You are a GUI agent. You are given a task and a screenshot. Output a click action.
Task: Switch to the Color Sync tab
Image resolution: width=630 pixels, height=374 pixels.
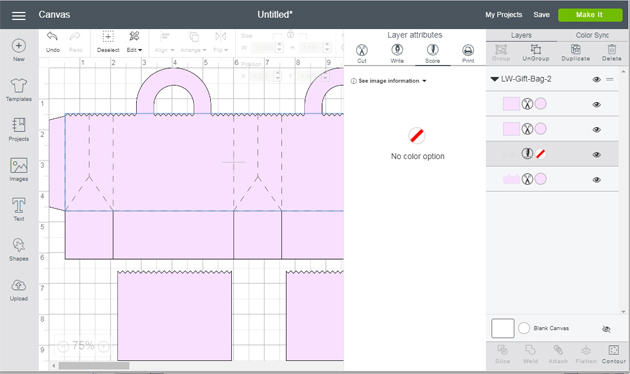click(x=592, y=35)
